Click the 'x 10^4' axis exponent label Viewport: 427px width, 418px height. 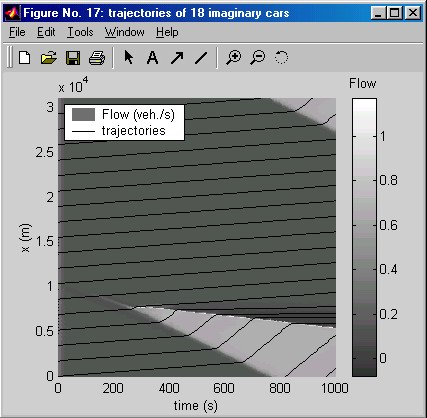(73, 85)
